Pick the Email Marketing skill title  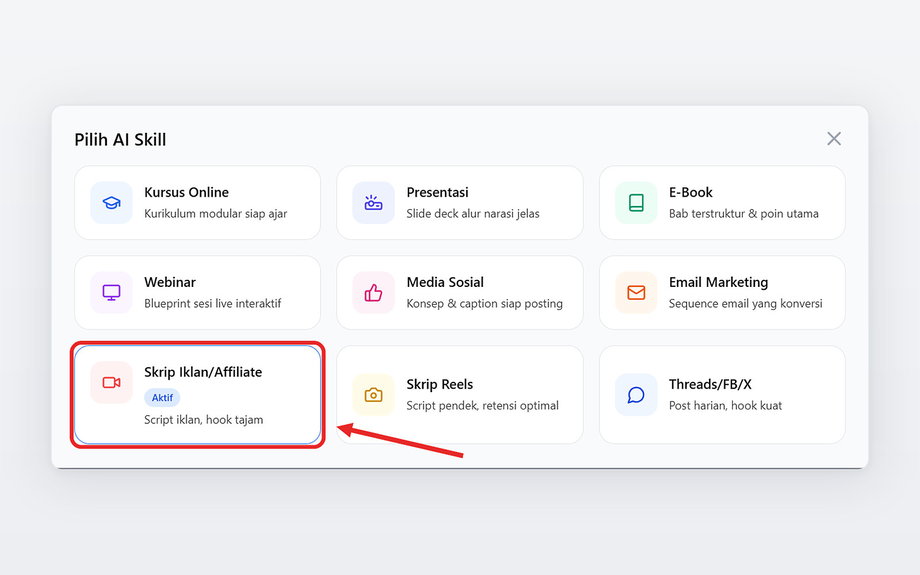click(x=718, y=282)
